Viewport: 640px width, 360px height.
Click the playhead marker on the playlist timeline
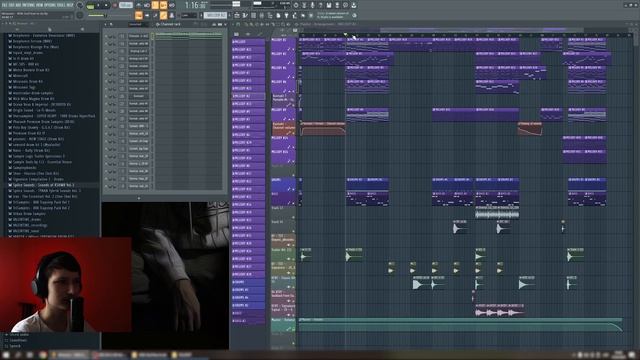click(x=345, y=35)
